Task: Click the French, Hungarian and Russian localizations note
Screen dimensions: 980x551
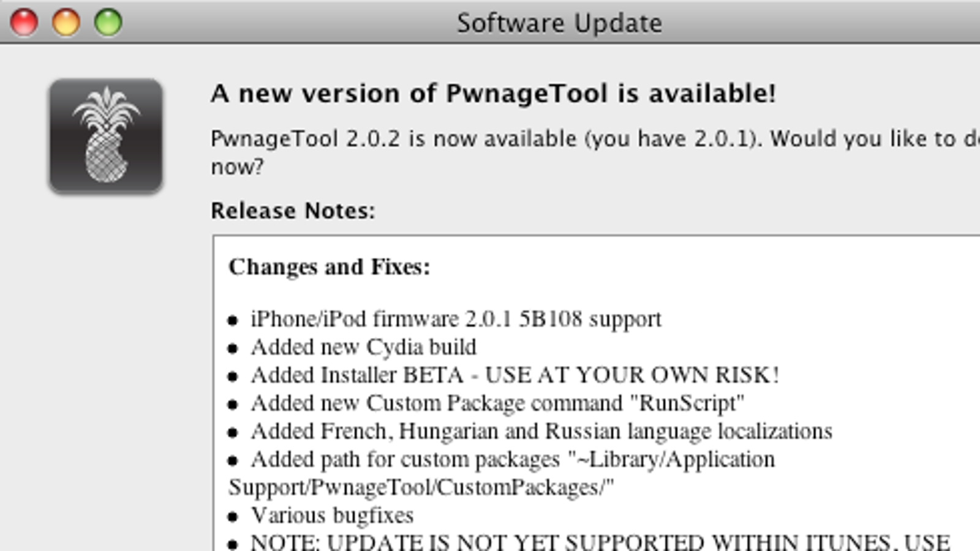Action: pos(541,432)
